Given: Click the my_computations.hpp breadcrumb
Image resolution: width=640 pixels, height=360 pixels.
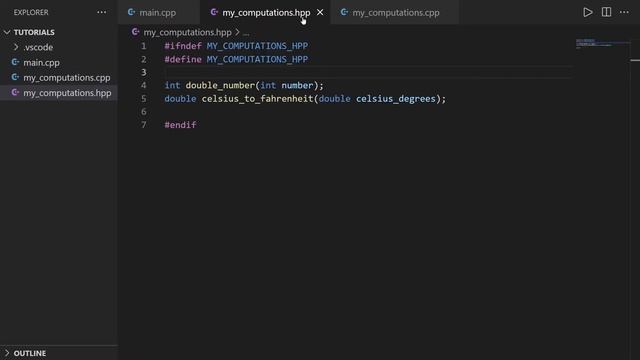Looking at the screenshot, I should (187, 32).
